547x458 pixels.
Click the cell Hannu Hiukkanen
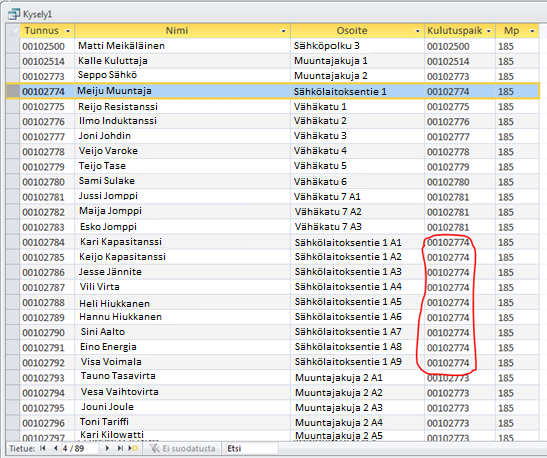point(182,317)
